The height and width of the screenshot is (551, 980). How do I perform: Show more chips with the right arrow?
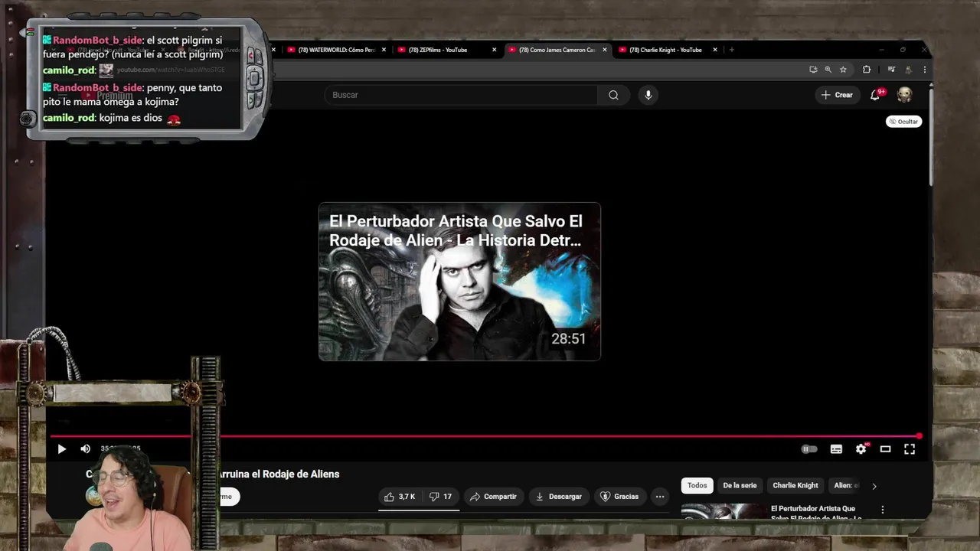[874, 486]
